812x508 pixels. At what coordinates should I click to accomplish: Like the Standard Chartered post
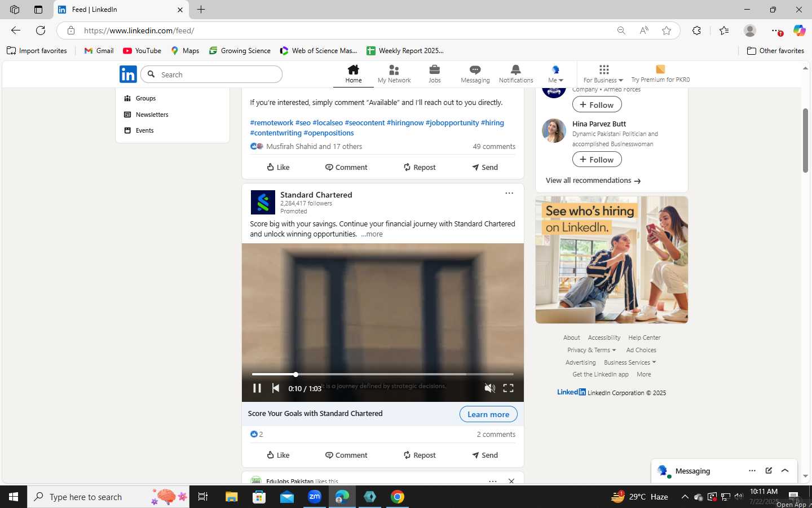tap(278, 455)
